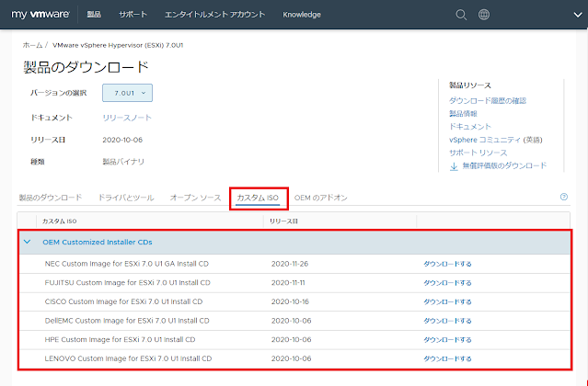
Task: Click ダウンロードする for HPE Custom Image
Action: pos(447,339)
